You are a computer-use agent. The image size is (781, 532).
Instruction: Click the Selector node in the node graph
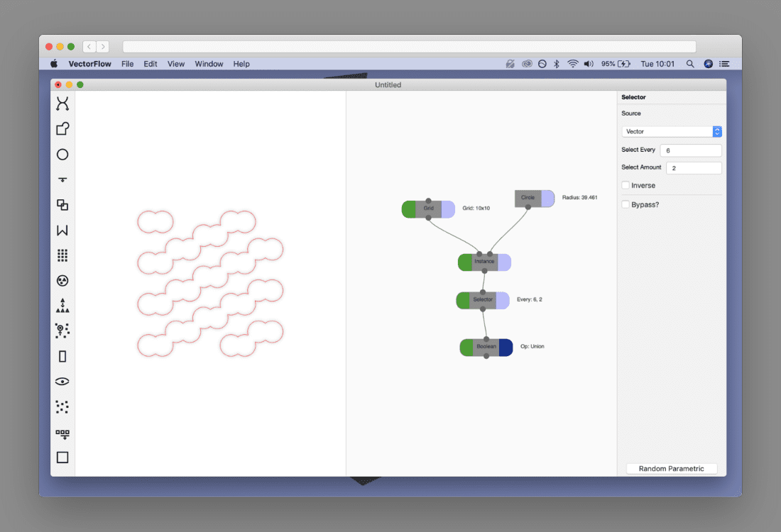coord(483,299)
